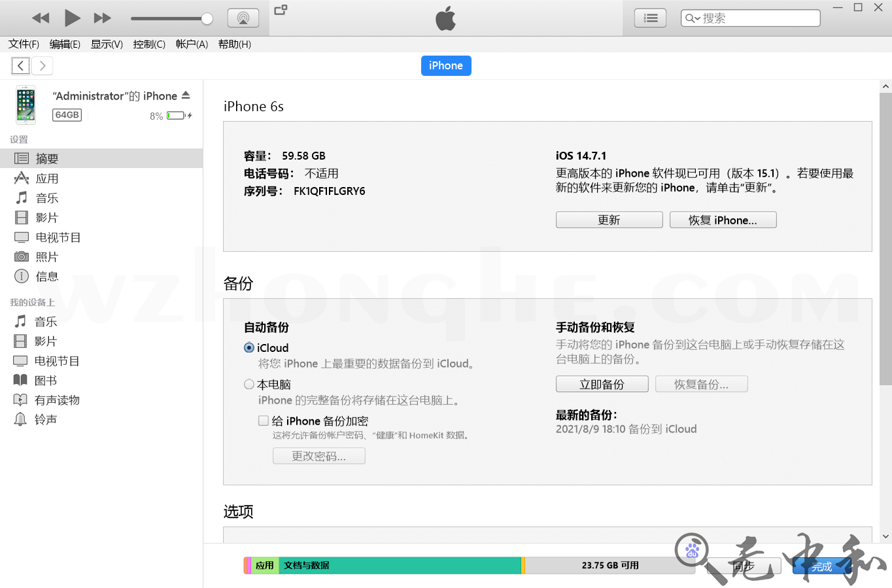This screenshot has height=588, width=892.
Task: Select 音乐 in the settings sidebar
Action: 47,198
